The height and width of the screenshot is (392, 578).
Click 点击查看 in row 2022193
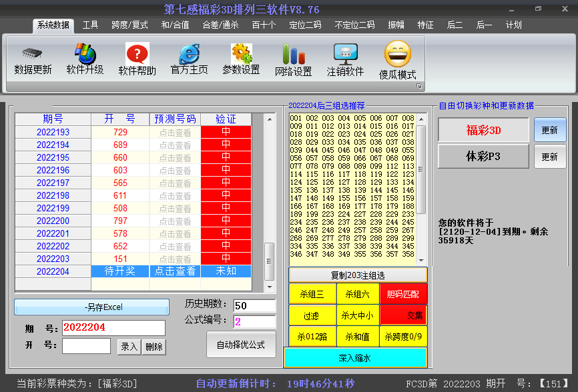coord(175,132)
